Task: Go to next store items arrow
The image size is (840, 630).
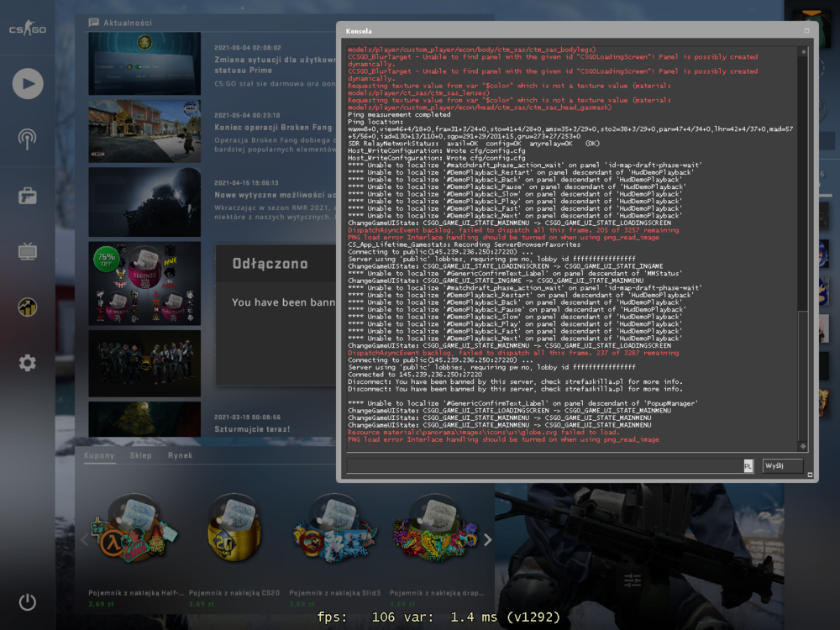Action: tap(487, 539)
